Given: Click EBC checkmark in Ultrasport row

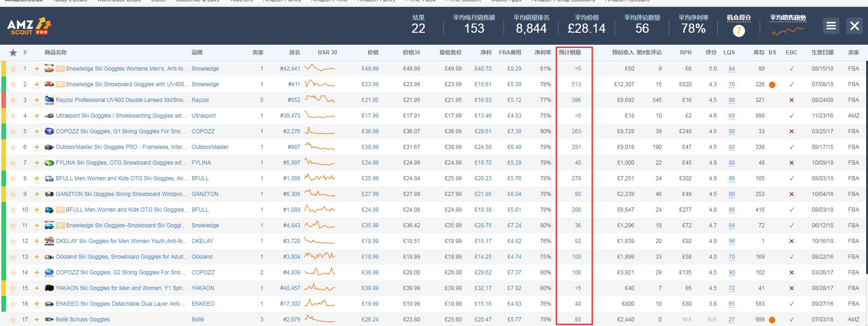Looking at the screenshot, I should pyautogui.click(x=792, y=116).
